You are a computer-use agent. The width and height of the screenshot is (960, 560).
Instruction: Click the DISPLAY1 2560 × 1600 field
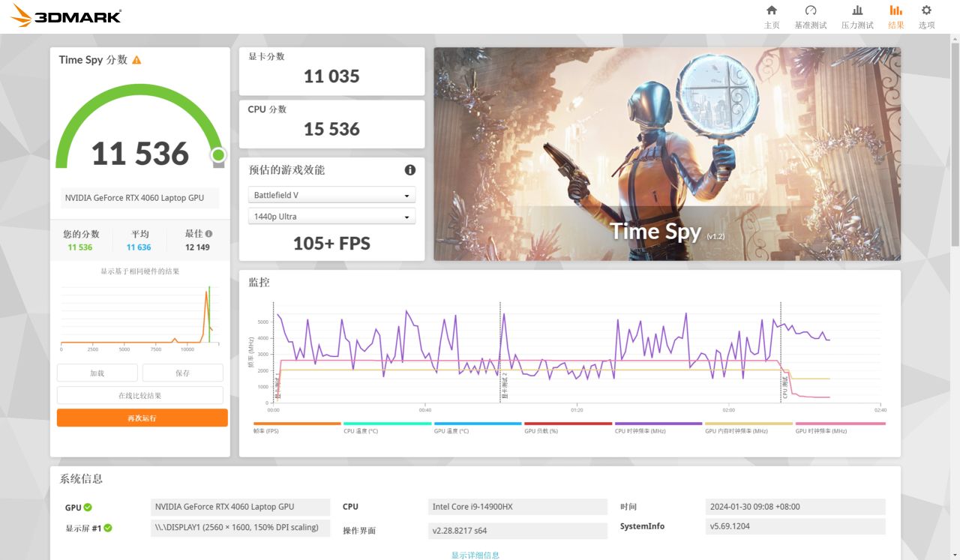(x=240, y=527)
